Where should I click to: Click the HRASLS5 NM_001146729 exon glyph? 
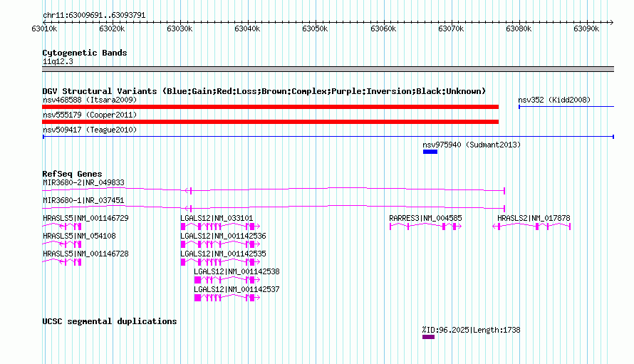pos(62,227)
